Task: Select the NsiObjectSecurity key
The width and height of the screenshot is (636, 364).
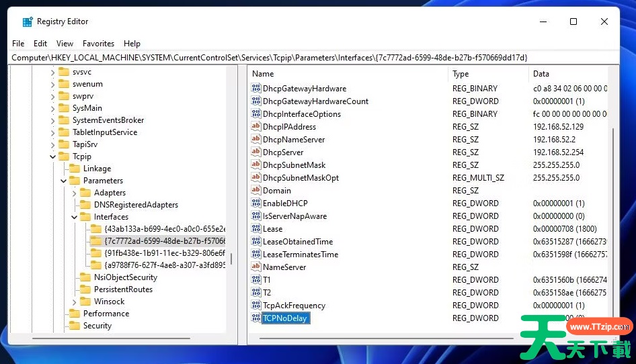Action: [x=125, y=277]
